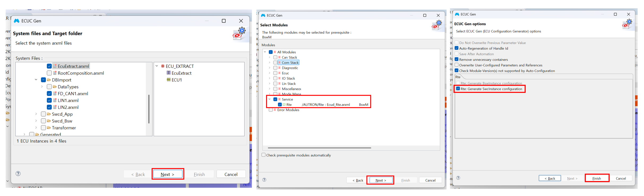Uncheck the FD_CAN1.arxml checkbox
The height and width of the screenshot is (196, 644).
pos(49,93)
